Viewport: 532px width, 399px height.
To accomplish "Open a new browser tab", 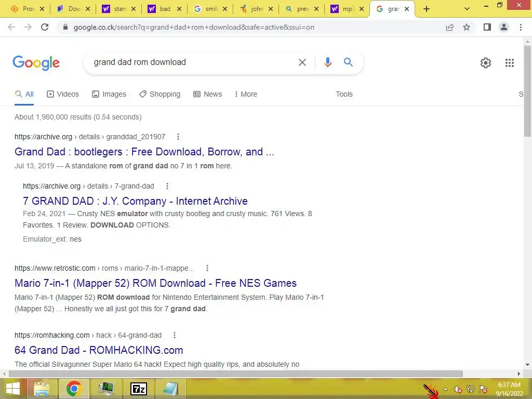I will point(427,9).
